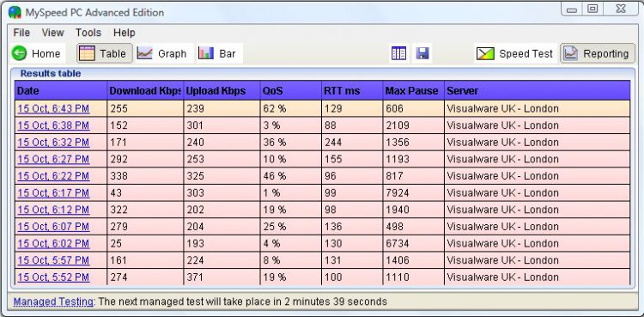Click the column layout icon
The image size is (644, 317).
pos(398,53)
